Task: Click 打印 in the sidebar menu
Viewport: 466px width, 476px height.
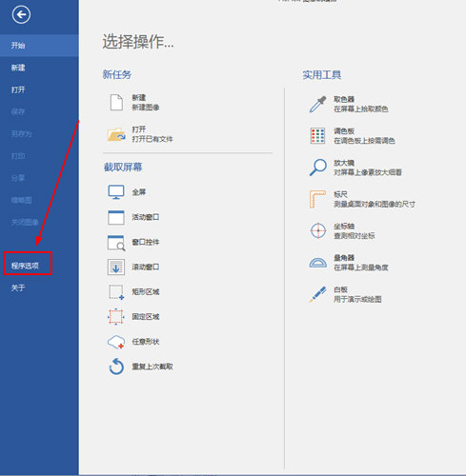Action: tap(18, 156)
